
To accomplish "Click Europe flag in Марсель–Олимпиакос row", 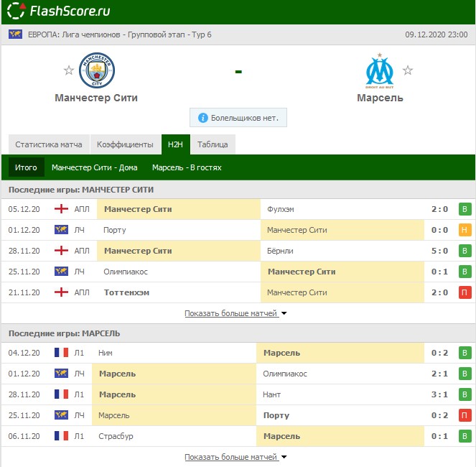I will click(61, 374).
